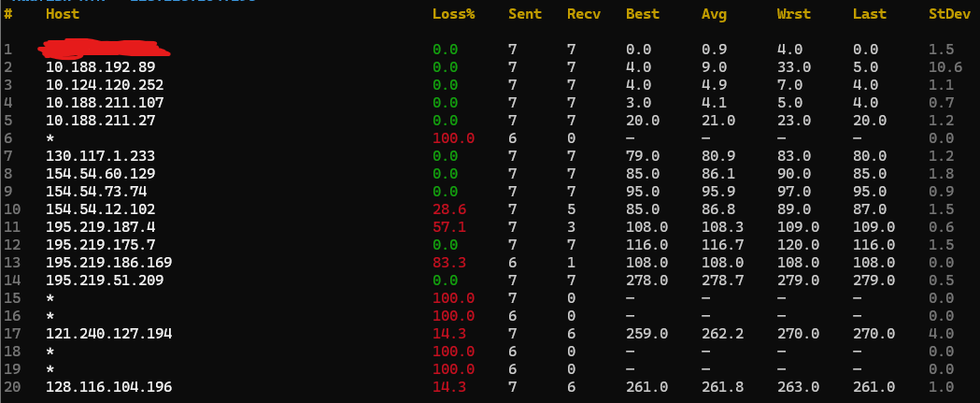The width and height of the screenshot is (980, 403).
Task: Click the StDev column header
Action: click(947, 14)
